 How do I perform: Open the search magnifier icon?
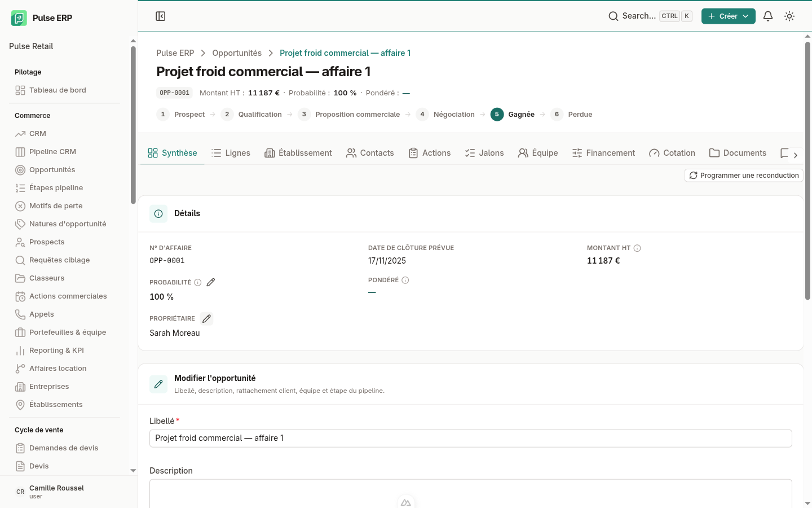[x=614, y=16]
